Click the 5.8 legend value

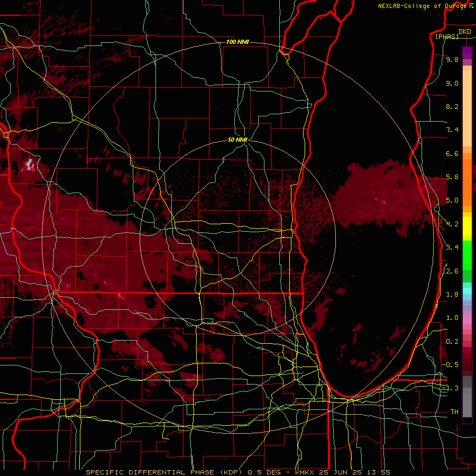click(x=452, y=177)
